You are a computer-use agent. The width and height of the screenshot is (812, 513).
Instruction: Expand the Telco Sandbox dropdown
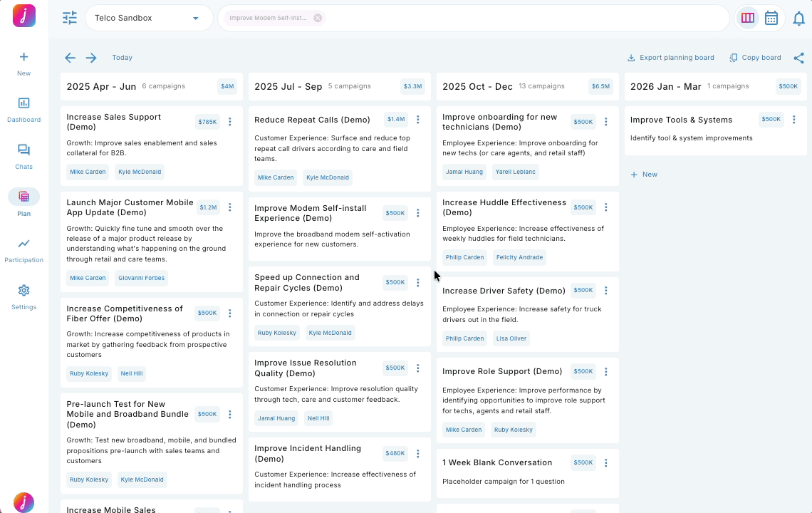pos(195,19)
